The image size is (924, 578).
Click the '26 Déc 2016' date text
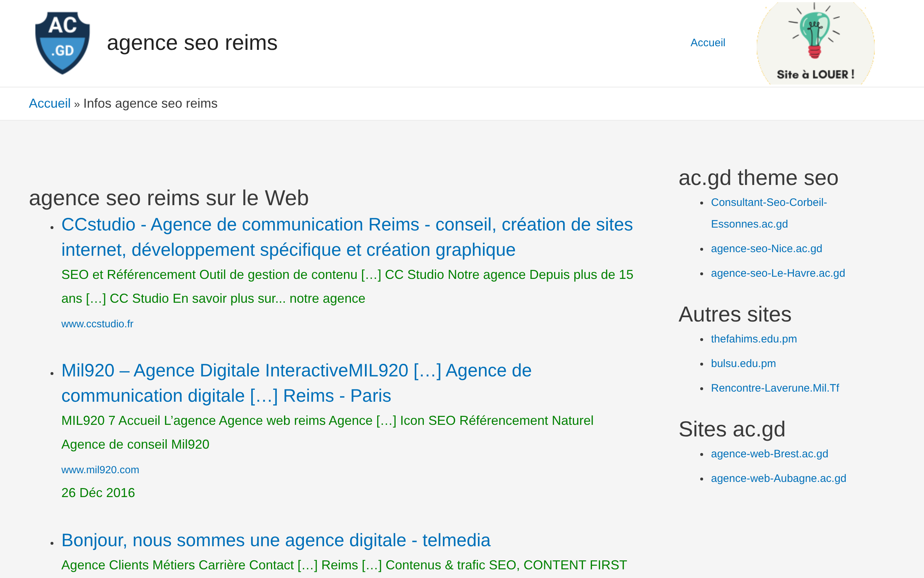[98, 493]
